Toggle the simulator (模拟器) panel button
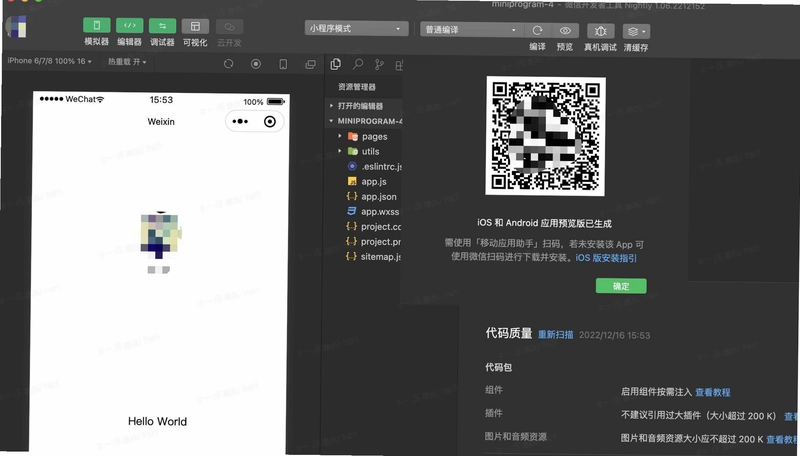This screenshot has height=456, width=800. pos(96,26)
